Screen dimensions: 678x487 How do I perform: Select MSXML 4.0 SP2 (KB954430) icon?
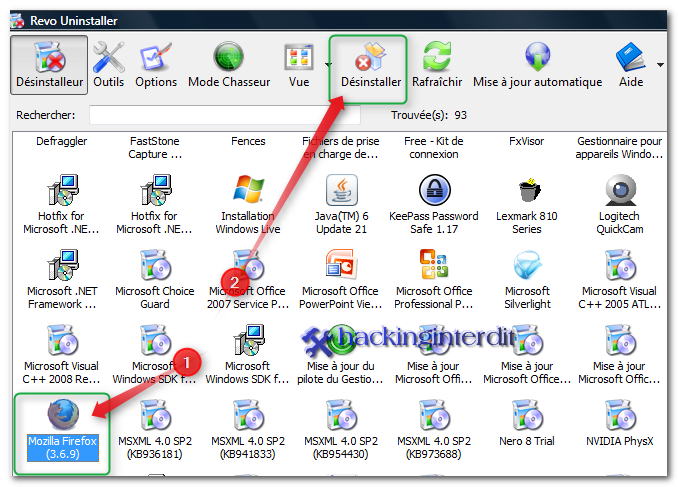tap(342, 415)
